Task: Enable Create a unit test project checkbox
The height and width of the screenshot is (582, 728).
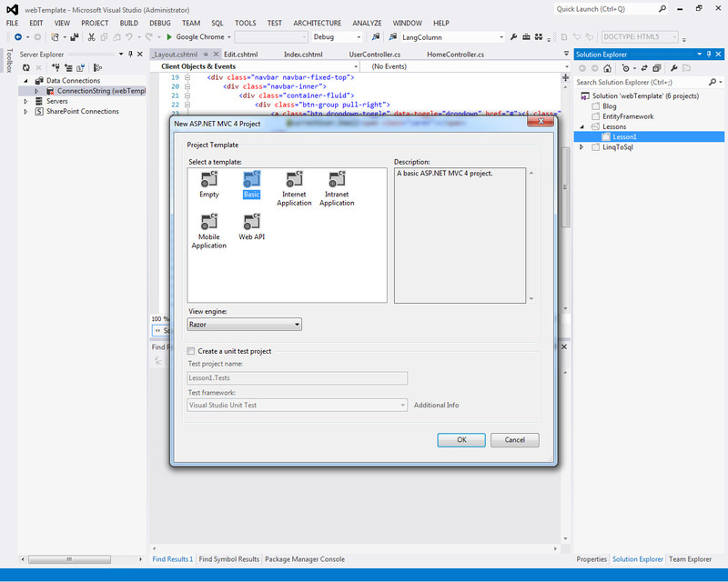Action: [191, 351]
